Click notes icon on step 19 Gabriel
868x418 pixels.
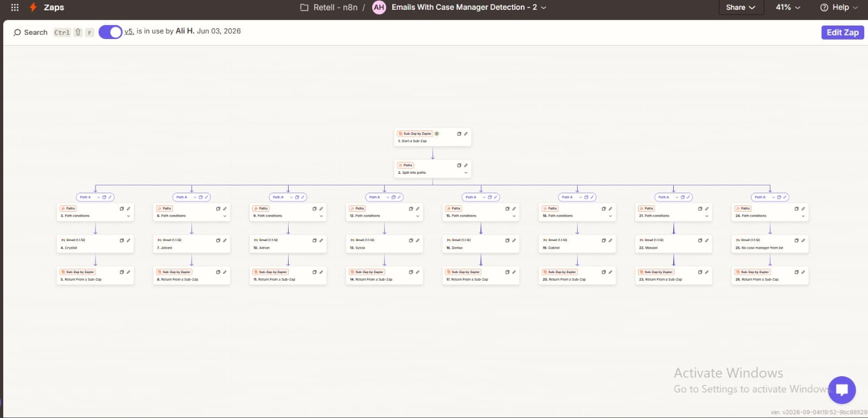pyautogui.click(x=604, y=240)
